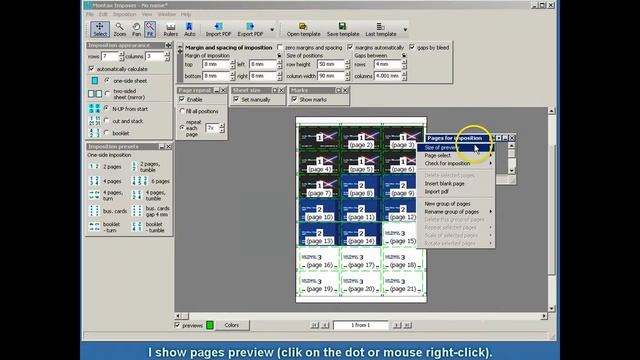Select one-side sheet radio button
Screen dimensions: 640x360
point(107,80)
